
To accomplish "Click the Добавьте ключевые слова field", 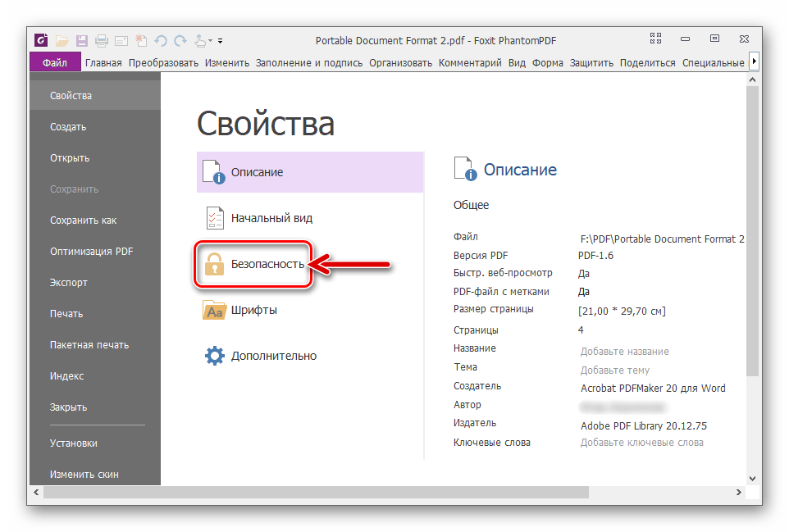I will point(641,442).
